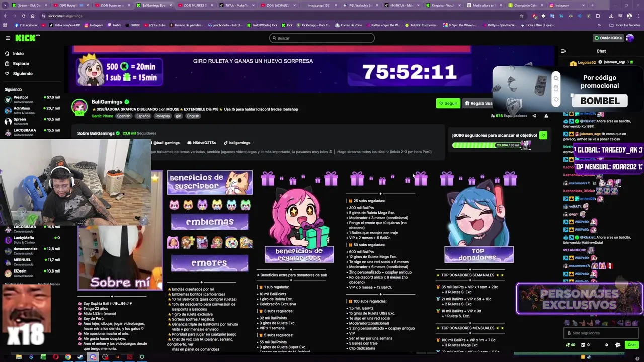Open the AdinRoss channel in sidebar

coord(31,110)
